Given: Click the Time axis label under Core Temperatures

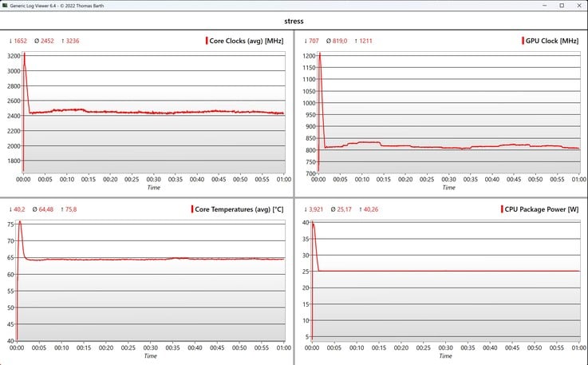Looking at the screenshot, I should click(x=150, y=355).
